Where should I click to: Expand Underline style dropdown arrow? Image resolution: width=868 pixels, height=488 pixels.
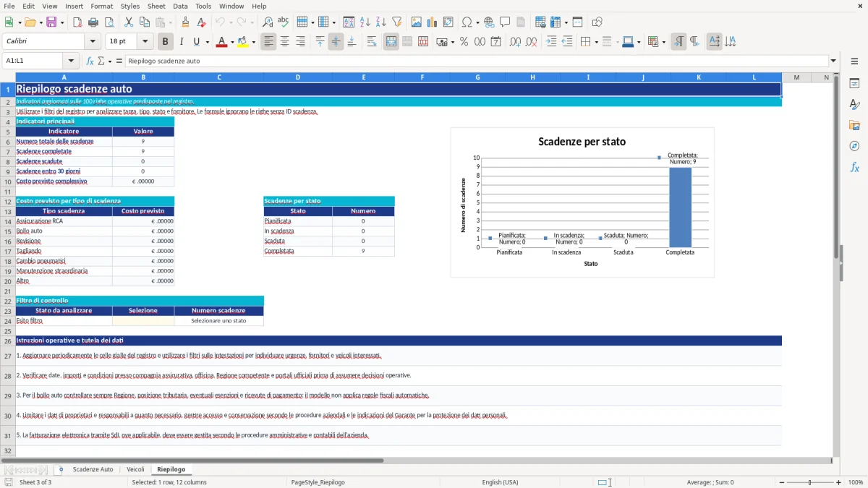tap(207, 42)
